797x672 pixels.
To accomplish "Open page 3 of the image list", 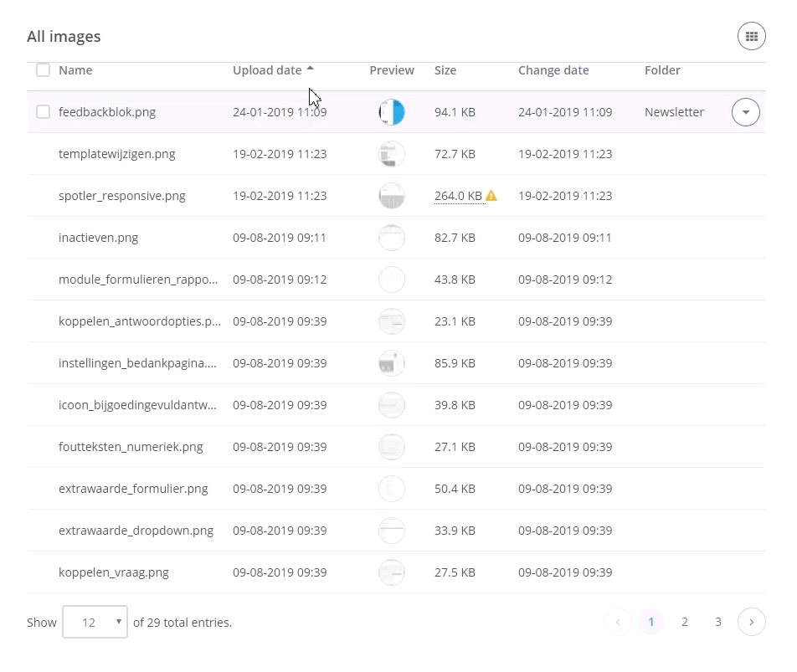I will click(717, 622).
